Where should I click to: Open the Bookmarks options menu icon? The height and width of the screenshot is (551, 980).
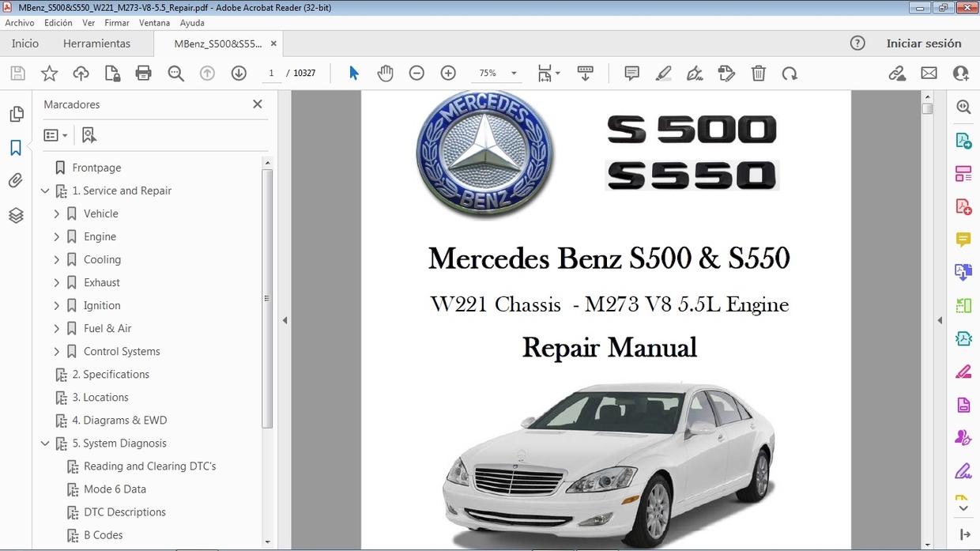(x=55, y=134)
